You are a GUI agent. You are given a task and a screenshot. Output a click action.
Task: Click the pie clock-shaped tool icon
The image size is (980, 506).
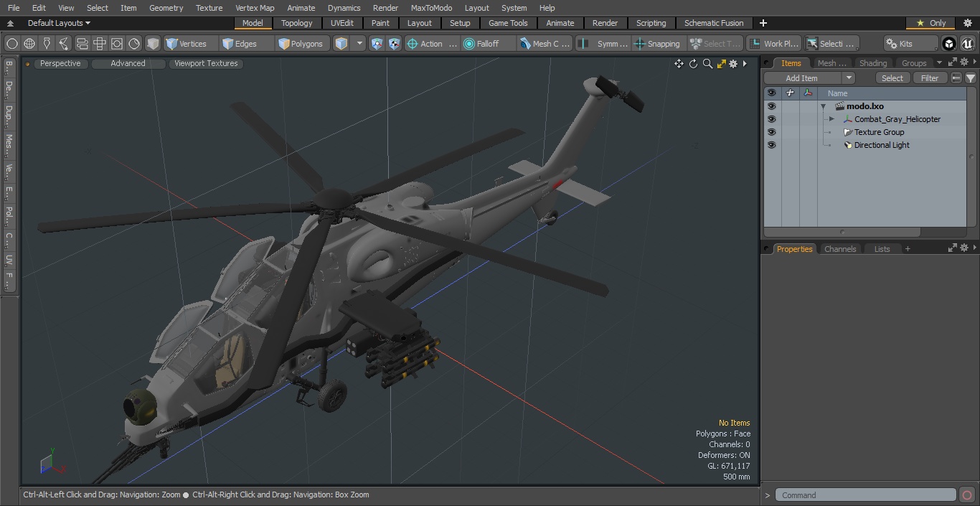pyautogui.click(x=134, y=44)
